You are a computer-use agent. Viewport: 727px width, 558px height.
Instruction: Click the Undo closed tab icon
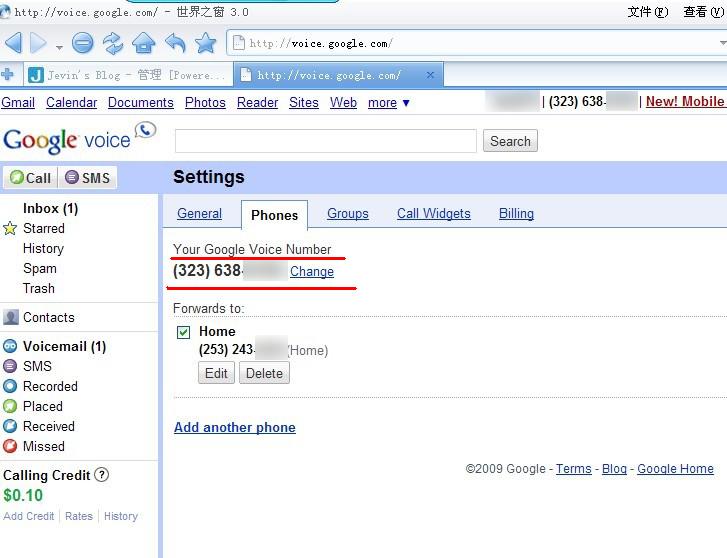[x=175, y=43]
